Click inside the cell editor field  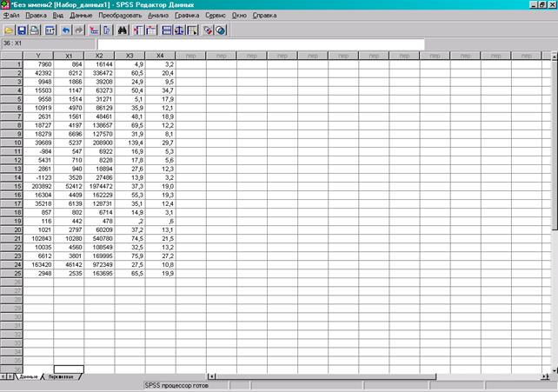[x=261, y=44]
